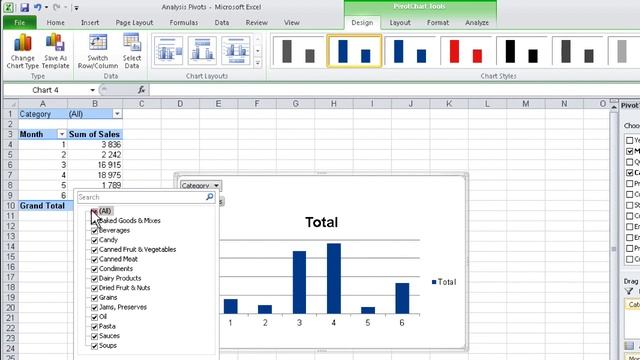The width and height of the screenshot is (640, 360).
Task: Select the Grand Total cell
Action: pyautogui.click(x=42, y=206)
